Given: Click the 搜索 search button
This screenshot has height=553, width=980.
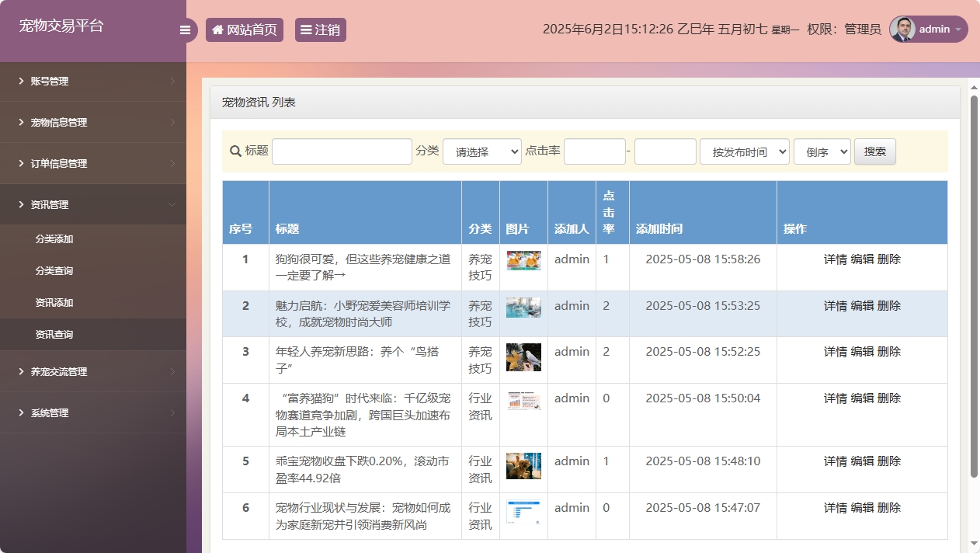Looking at the screenshot, I should click(874, 151).
